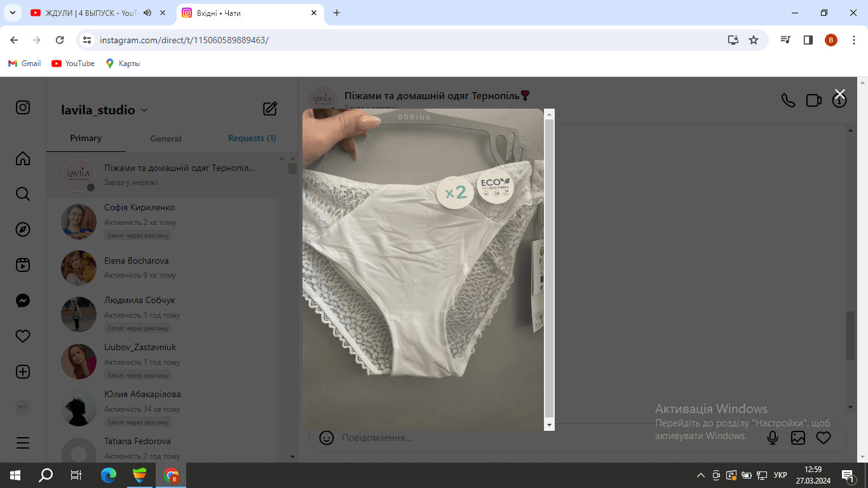Record voice clip with microphone icon
The width and height of the screenshot is (868, 488).
[773, 438]
